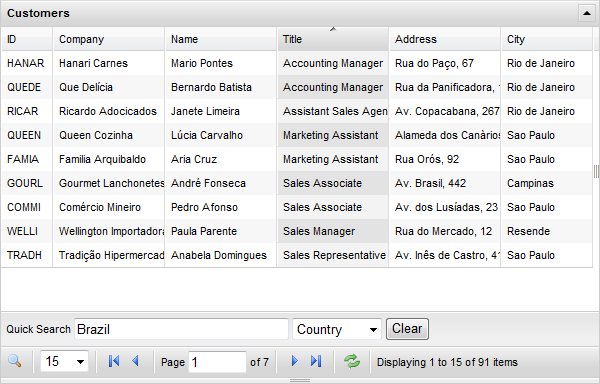Click the Campinas city cell
Viewport: 600px width, 384px height.
coord(547,183)
